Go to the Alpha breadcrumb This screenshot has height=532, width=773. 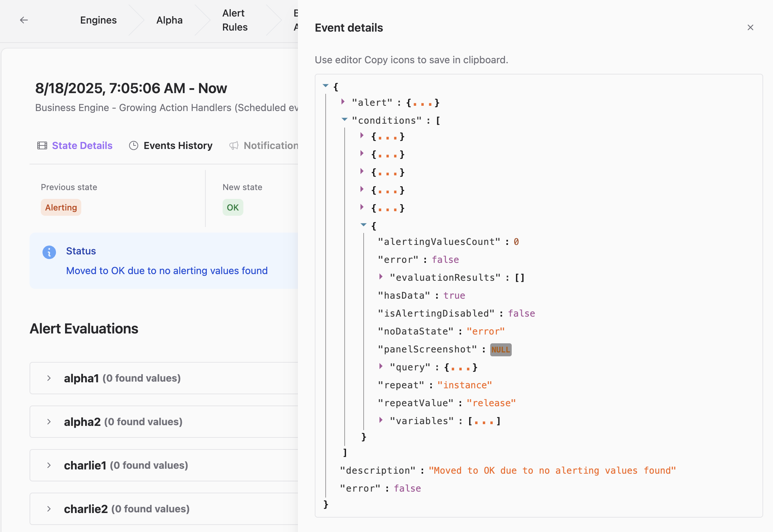[x=169, y=20]
